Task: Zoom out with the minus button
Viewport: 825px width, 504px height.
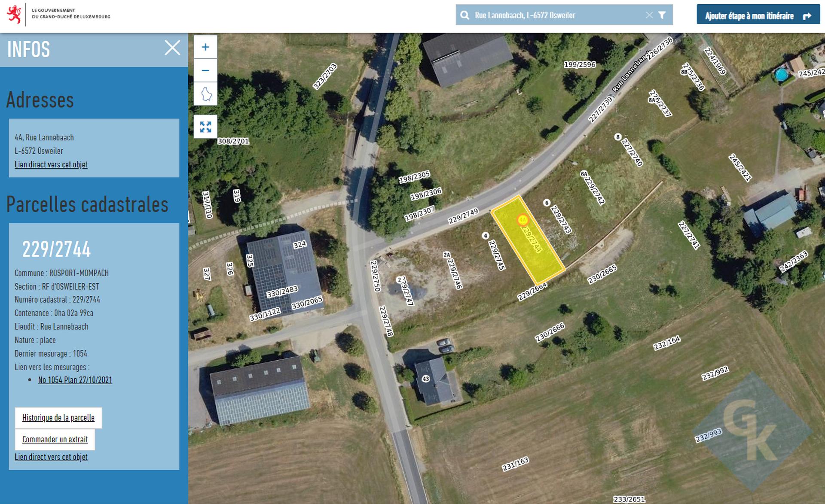Action: pyautogui.click(x=205, y=70)
